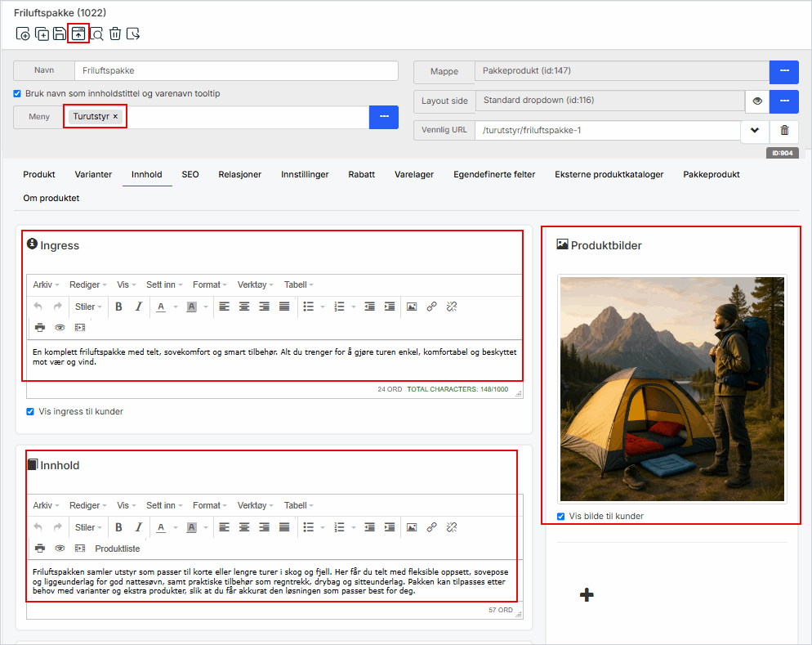Delete the Vennlig URL with trash icon

tap(784, 131)
